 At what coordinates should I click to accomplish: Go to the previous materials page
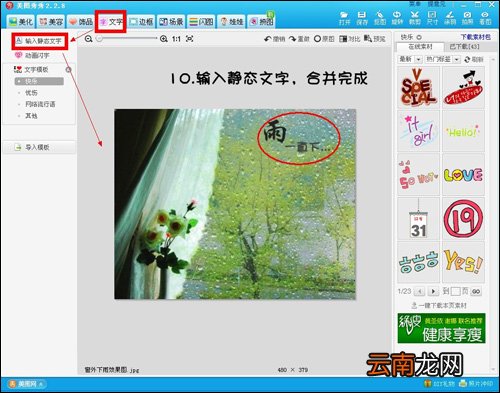pyautogui.click(x=419, y=292)
